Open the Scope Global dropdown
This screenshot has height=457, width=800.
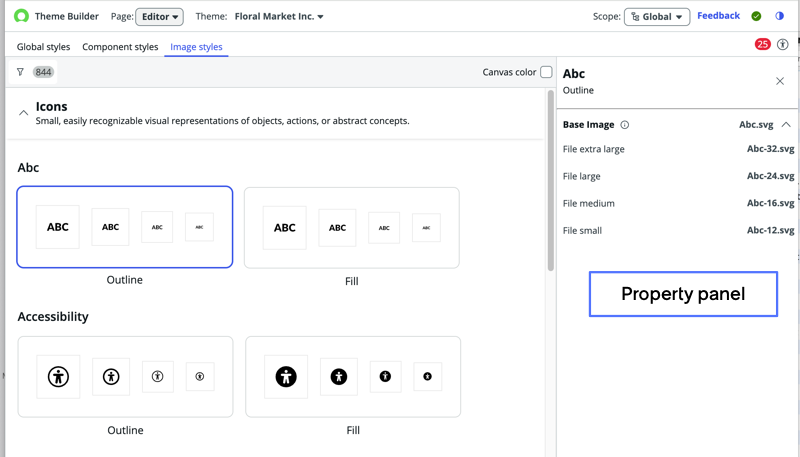[657, 17]
